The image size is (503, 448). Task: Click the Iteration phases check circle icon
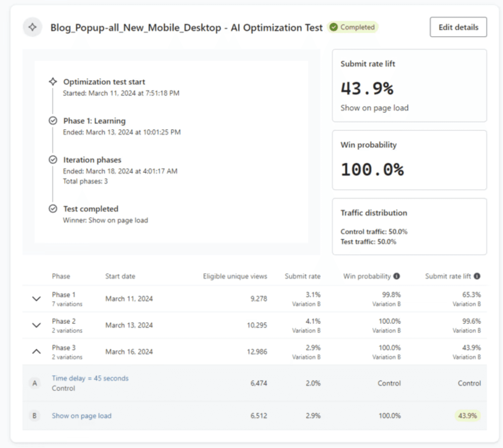point(53,160)
